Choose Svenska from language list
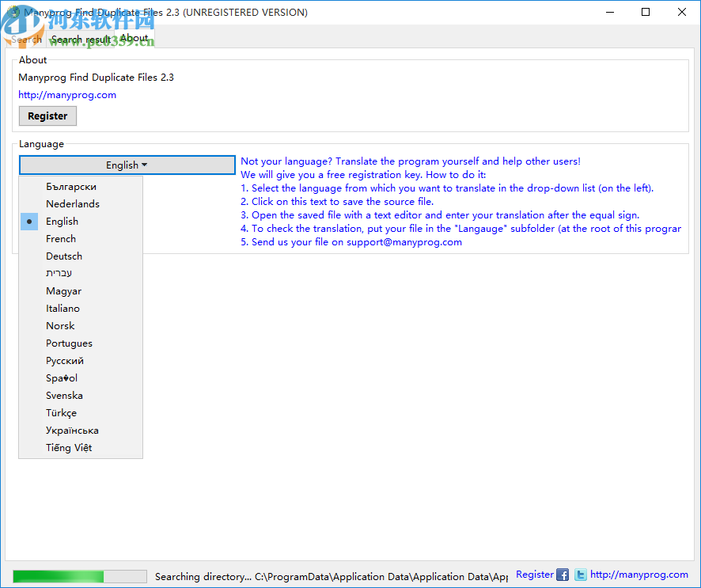701x588 pixels. (81, 396)
